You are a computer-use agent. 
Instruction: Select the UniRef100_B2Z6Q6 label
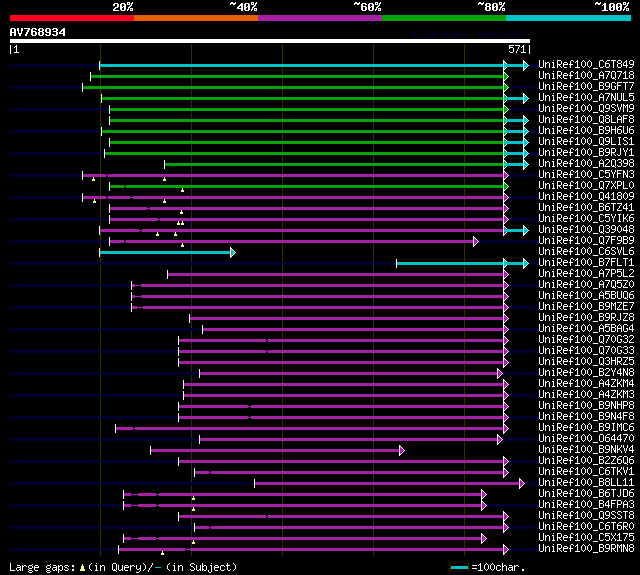click(586, 461)
